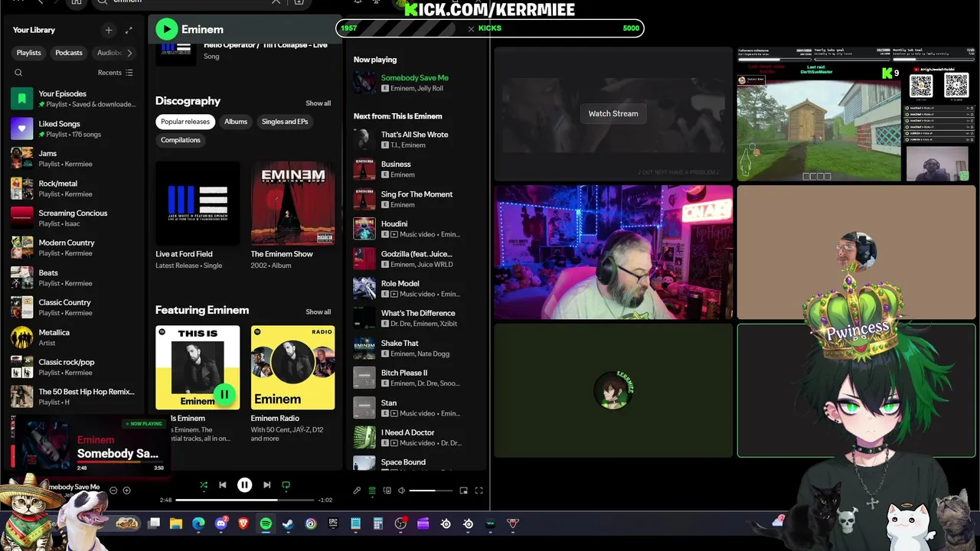Select the Singles and EPs tab
Screen dimensions: 980x551
285,122
